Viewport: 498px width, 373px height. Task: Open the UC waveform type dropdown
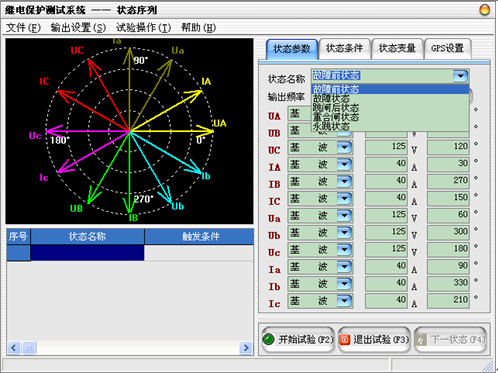point(344,147)
